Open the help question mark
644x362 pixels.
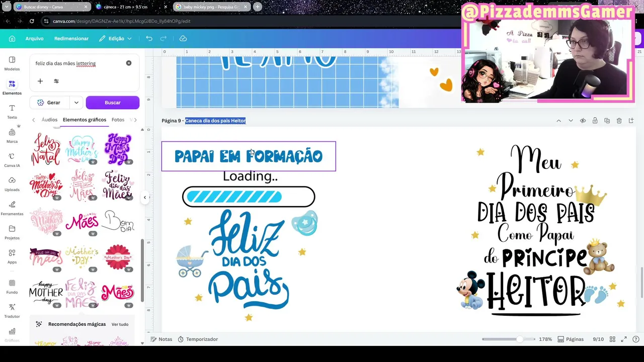(636, 339)
